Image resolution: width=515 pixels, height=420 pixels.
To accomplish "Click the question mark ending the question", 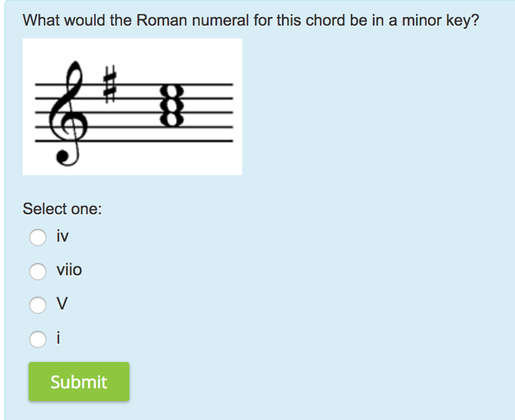I will [475, 20].
